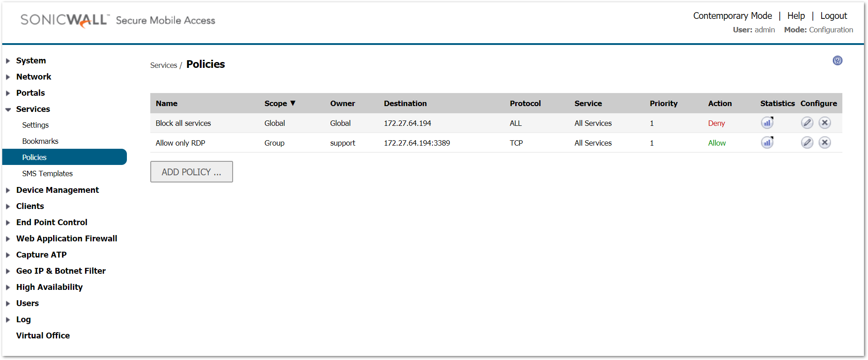Open the Network menu label
868x360 pixels.
point(34,77)
